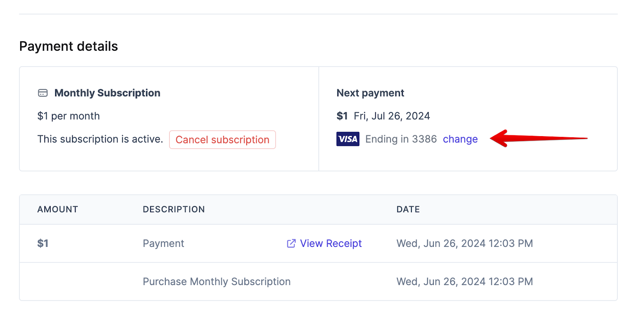
Task: Open View Receipt for the $1 payment
Action: (330, 243)
